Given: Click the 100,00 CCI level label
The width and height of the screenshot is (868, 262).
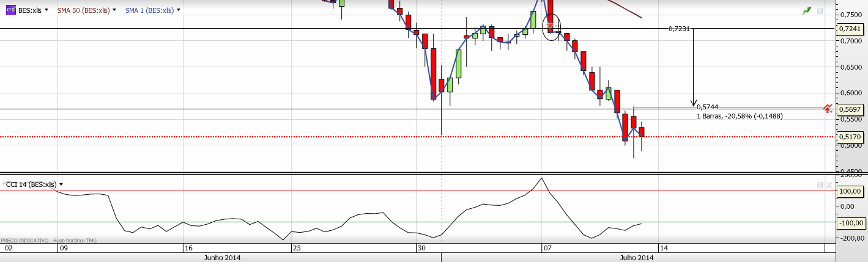Looking at the screenshot, I should click(851, 191).
